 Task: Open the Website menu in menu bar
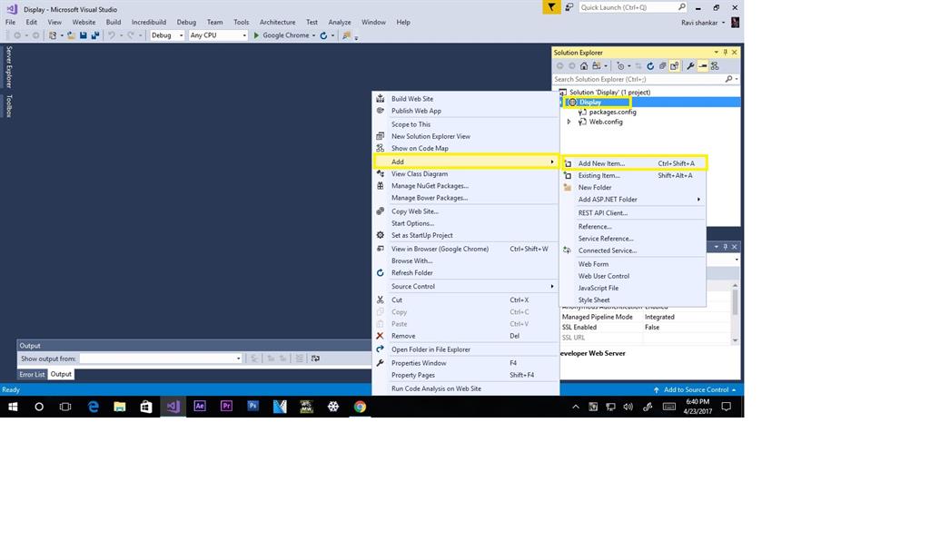point(84,23)
